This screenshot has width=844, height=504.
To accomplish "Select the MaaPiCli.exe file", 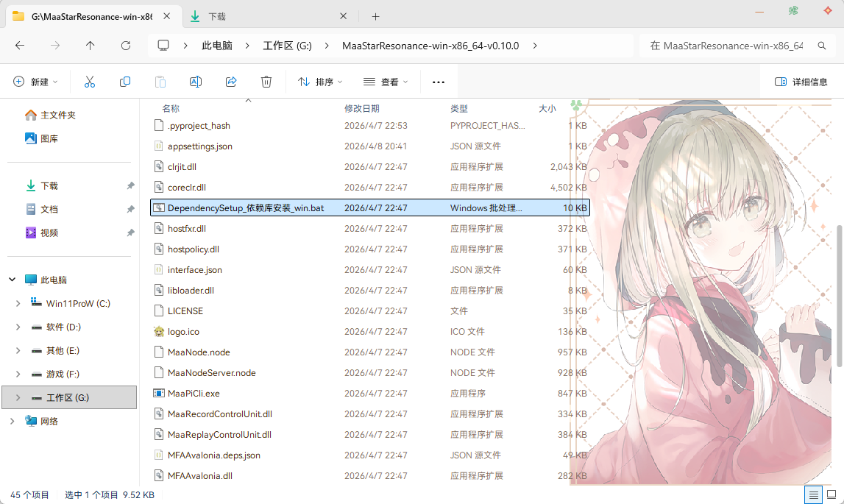I will click(x=370, y=394).
